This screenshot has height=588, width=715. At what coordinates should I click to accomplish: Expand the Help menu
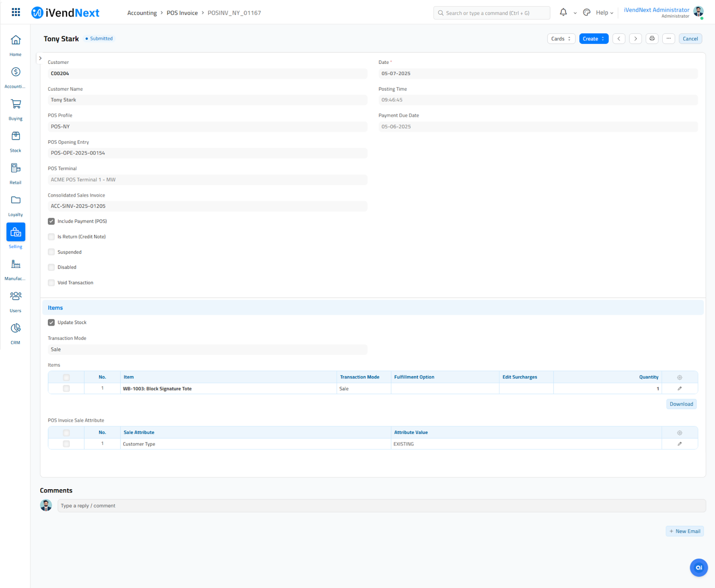tap(604, 13)
